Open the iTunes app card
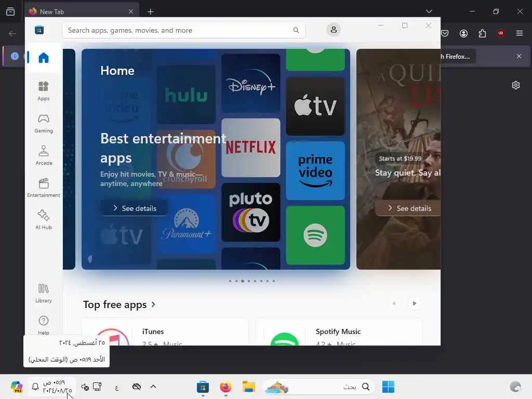Image resolution: width=532 pixels, height=399 pixels. [165, 332]
